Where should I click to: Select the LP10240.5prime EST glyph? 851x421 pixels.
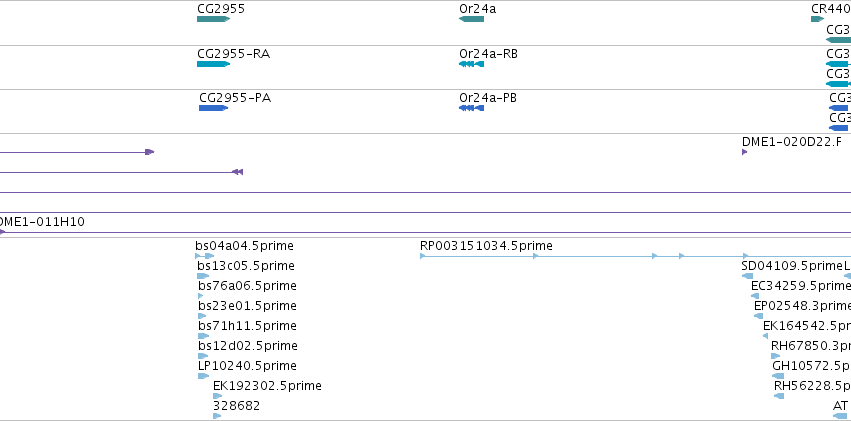[203, 376]
